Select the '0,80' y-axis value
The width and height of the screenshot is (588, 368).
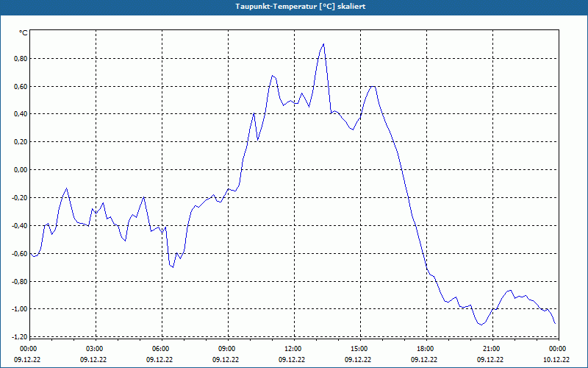[x=21, y=59]
